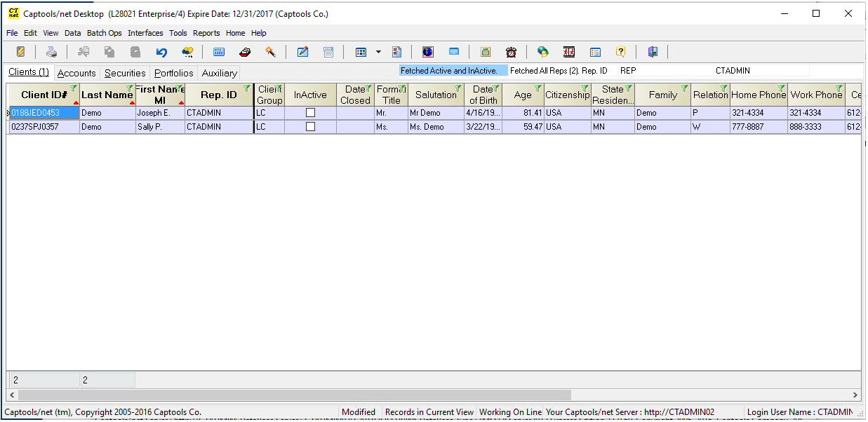This screenshot has height=422, width=868.
Task: Open the Batch Ops menu
Action: [x=104, y=33]
